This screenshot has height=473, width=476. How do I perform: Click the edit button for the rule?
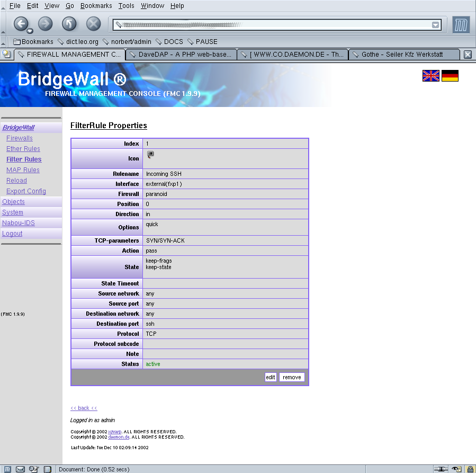[x=271, y=377]
